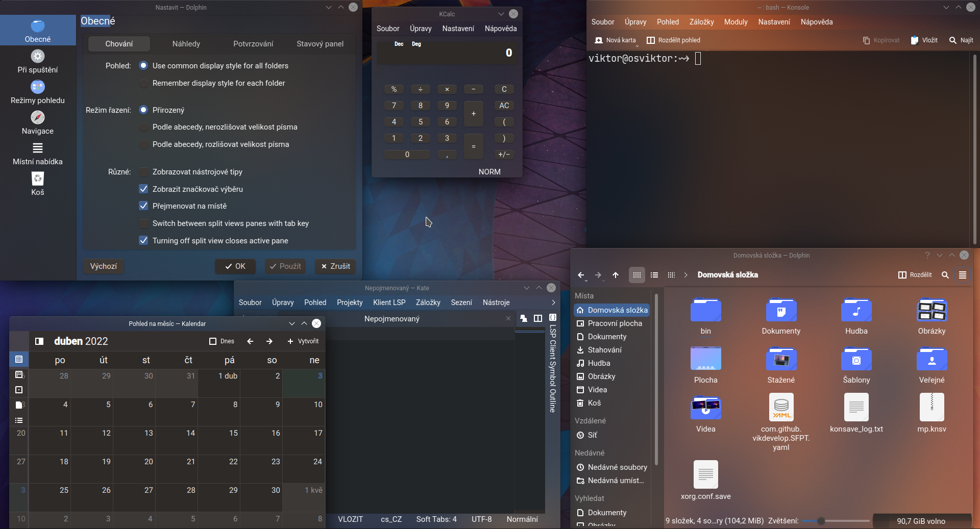Open the Veřejné folder icon
The image size is (980, 529).
pyautogui.click(x=932, y=359)
